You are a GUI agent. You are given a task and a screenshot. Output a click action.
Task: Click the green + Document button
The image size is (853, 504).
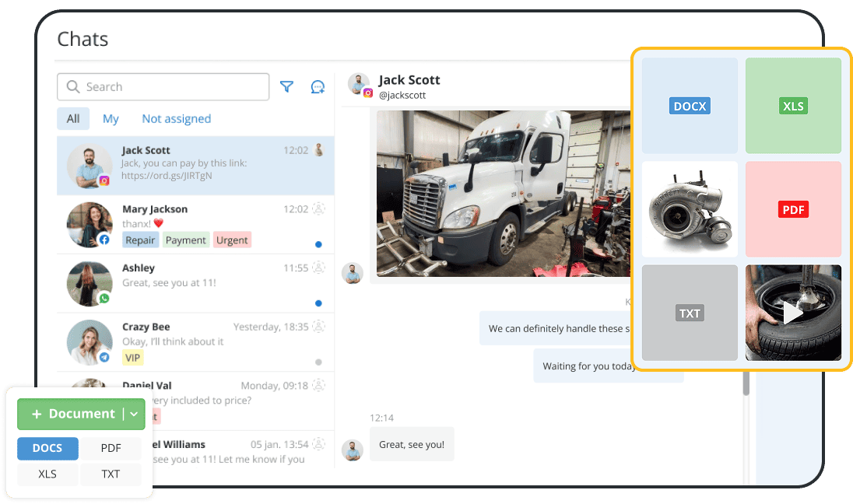click(x=75, y=415)
